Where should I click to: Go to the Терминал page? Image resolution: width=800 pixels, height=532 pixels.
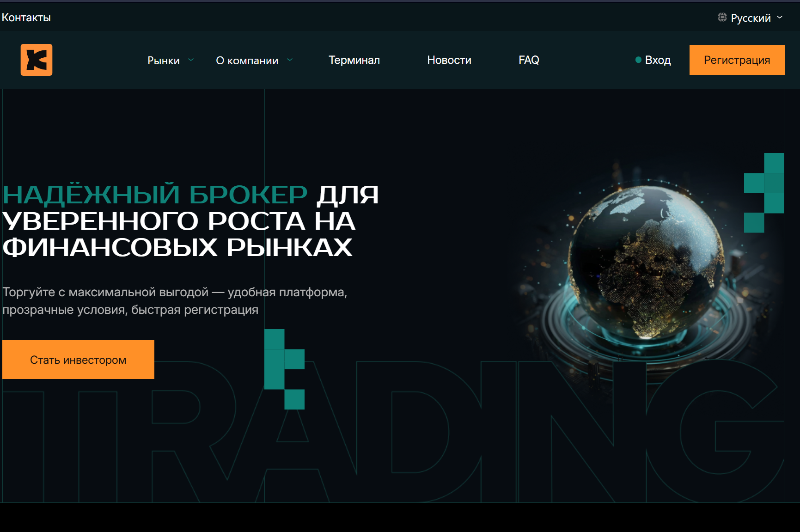(x=354, y=60)
